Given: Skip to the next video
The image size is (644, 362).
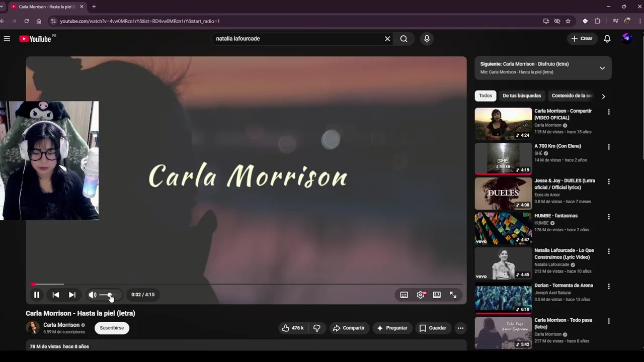Looking at the screenshot, I should click(x=72, y=295).
